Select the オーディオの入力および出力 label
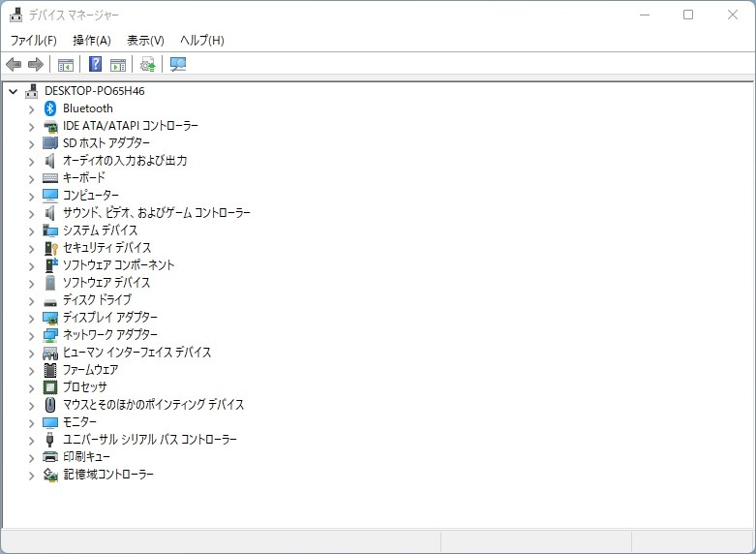The height and width of the screenshot is (554, 756). 125,160
